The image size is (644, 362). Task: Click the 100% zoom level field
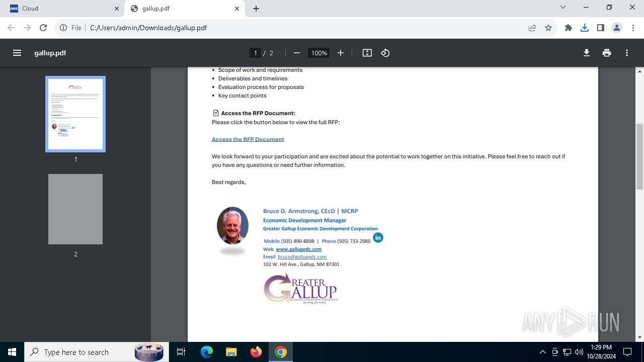[x=319, y=53]
